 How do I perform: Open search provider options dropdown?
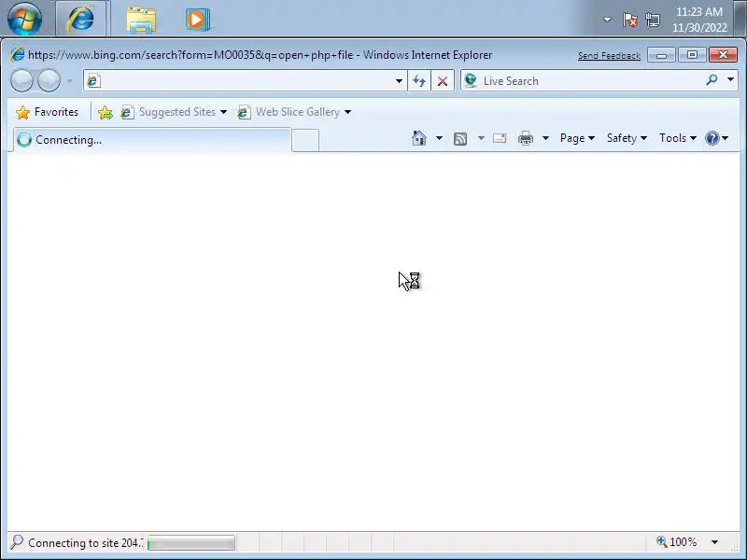pyautogui.click(x=731, y=79)
